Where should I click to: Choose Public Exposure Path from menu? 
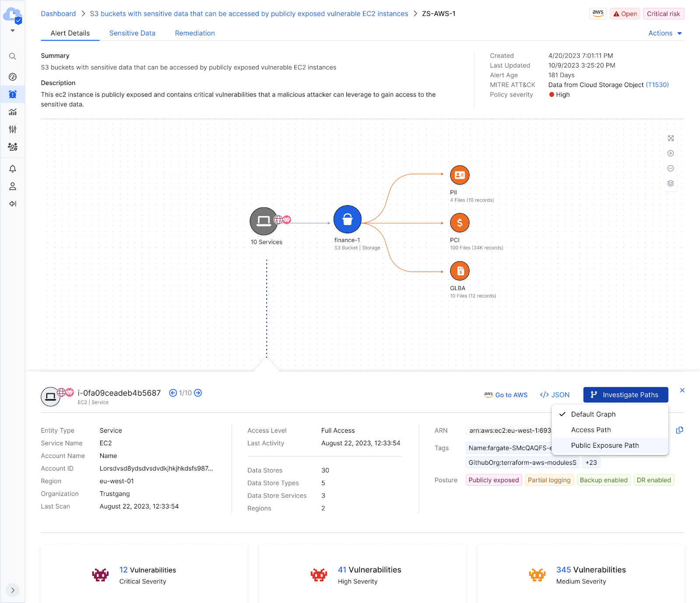[x=605, y=445]
